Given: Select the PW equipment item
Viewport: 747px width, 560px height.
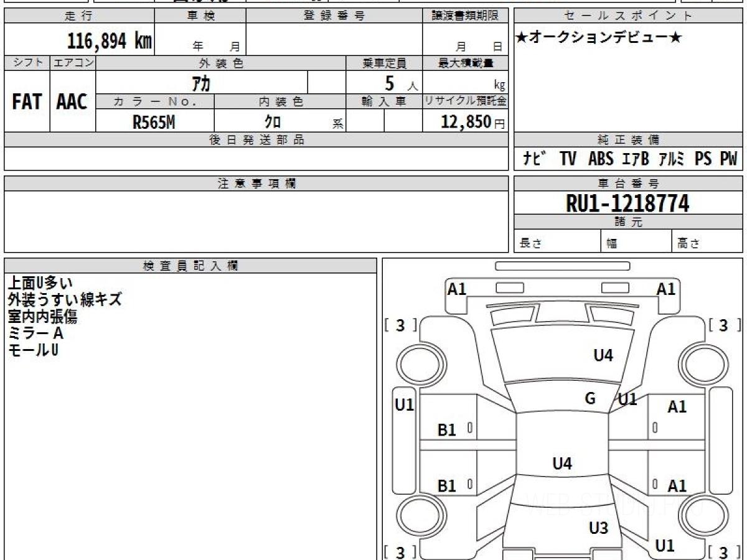Looking at the screenshot, I should 728,159.
